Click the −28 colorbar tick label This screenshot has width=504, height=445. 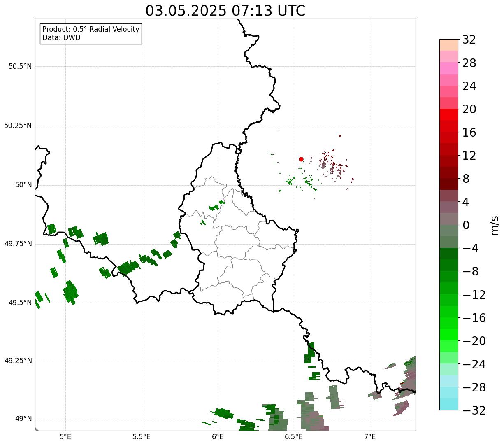click(x=474, y=387)
